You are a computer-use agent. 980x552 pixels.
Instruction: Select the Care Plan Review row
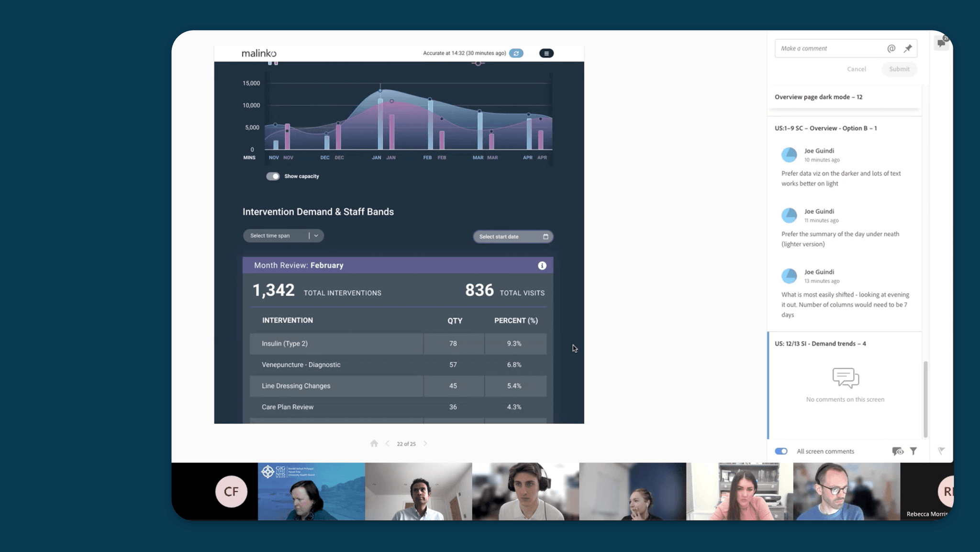pyautogui.click(x=398, y=407)
